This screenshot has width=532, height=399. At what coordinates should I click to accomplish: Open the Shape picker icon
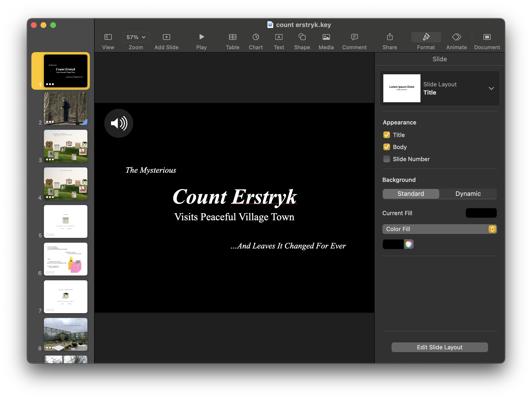[x=302, y=37]
